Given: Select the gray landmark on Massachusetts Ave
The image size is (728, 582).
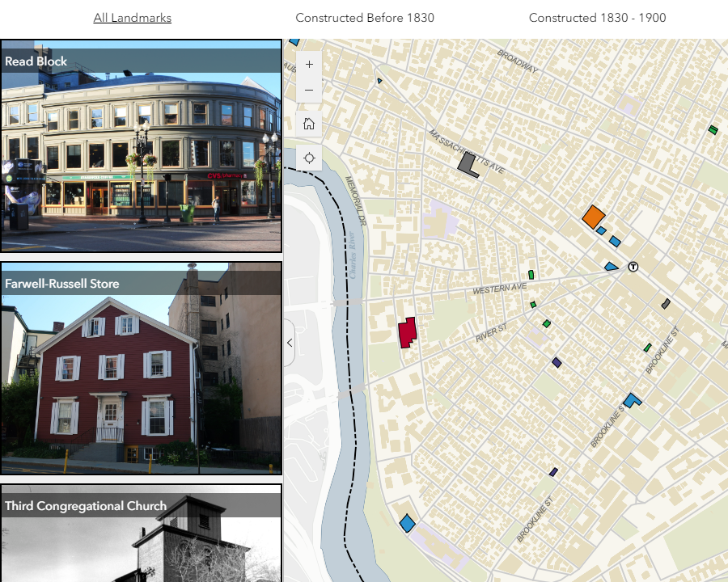Looking at the screenshot, I should click(467, 164).
